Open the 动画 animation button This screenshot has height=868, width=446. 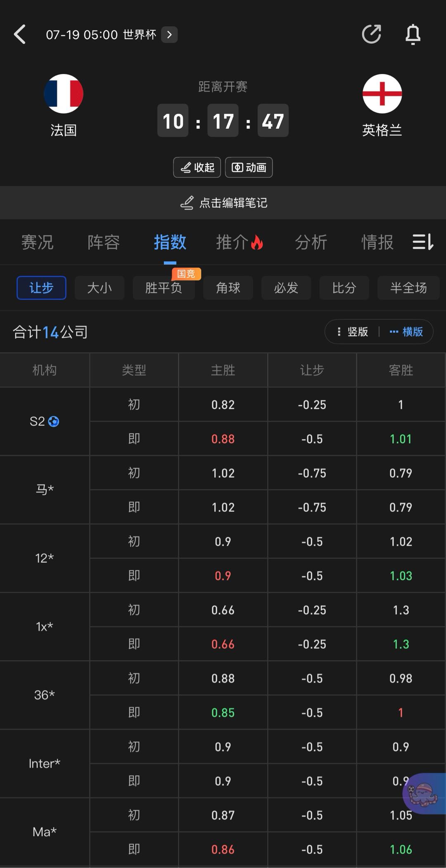click(x=249, y=167)
